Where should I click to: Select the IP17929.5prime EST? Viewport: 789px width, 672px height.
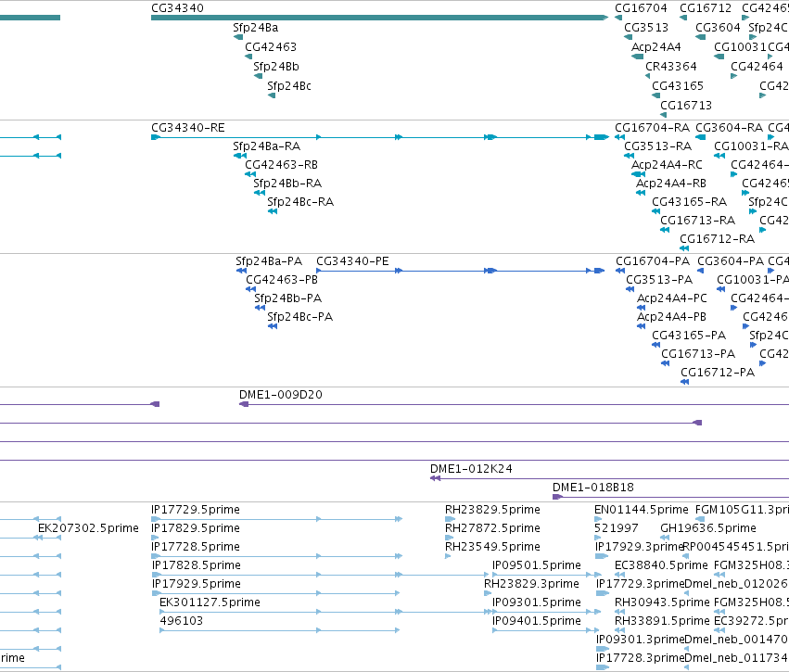275,593
